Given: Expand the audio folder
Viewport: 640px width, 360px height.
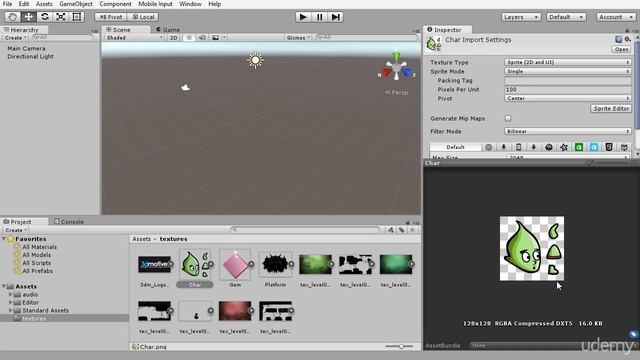Looking at the screenshot, I should (11, 294).
